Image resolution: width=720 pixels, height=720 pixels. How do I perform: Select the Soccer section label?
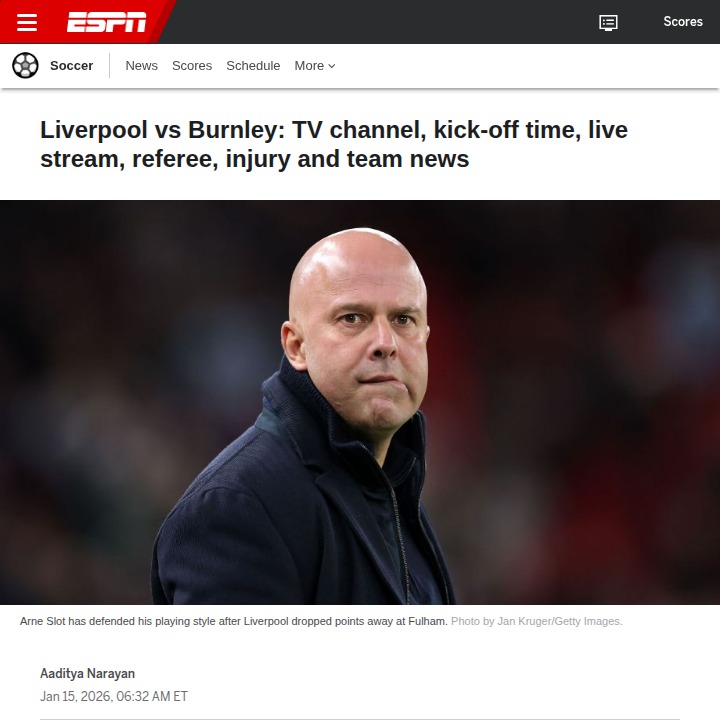(72, 66)
